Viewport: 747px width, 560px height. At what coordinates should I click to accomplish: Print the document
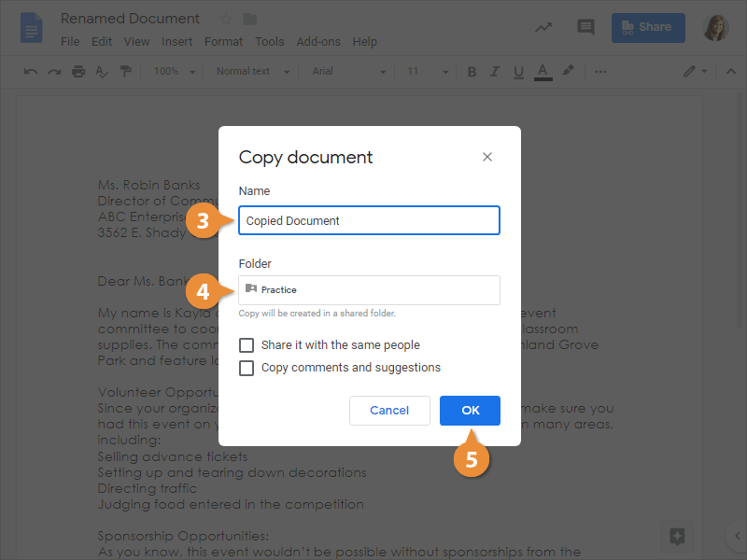(x=78, y=72)
